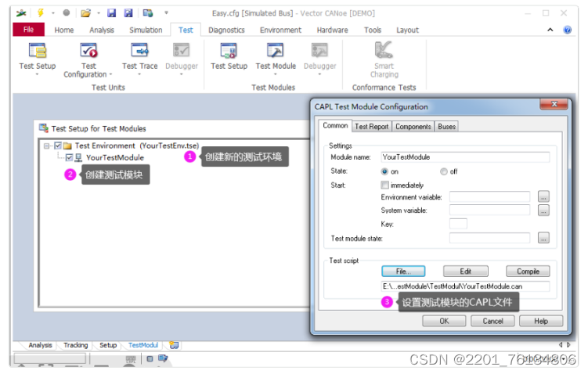Switch to the Diagnostics ribbon tab
The height and width of the screenshot is (374, 588).
(x=226, y=30)
